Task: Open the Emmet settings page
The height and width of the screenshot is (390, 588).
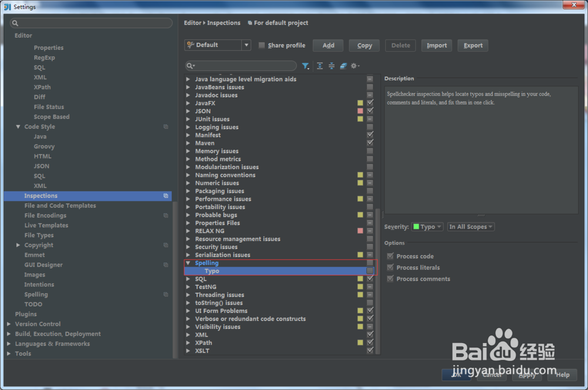Action: click(x=35, y=255)
